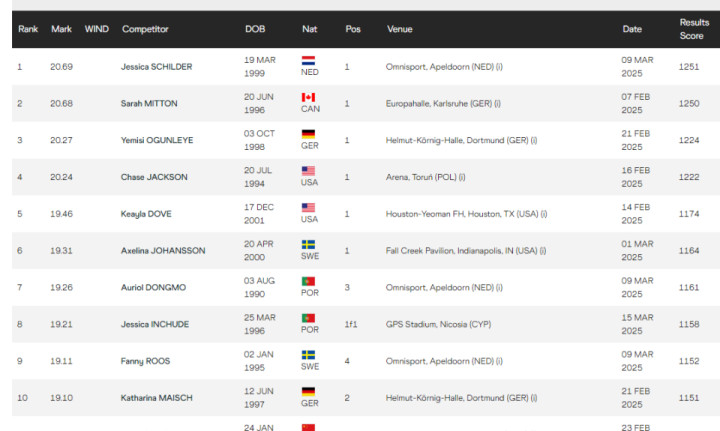Click Sweden flag in Fanny Roos row
This screenshot has height=431, width=720.
point(308,355)
